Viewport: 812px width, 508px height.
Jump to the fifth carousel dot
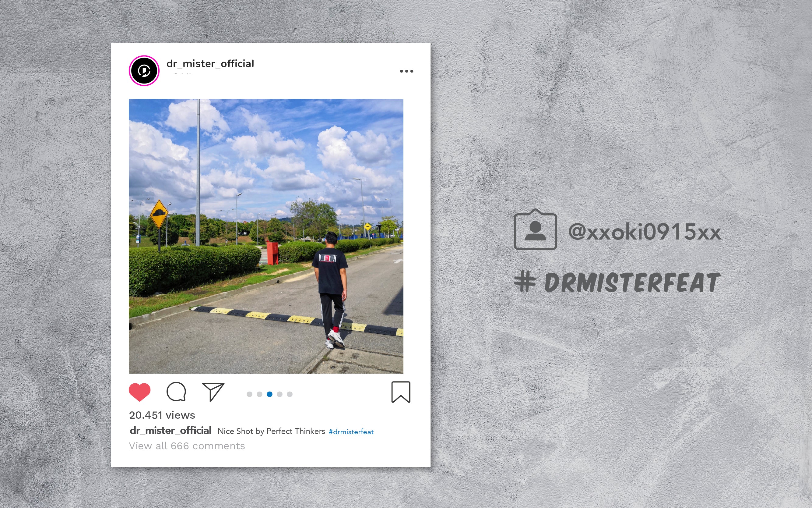click(x=290, y=394)
